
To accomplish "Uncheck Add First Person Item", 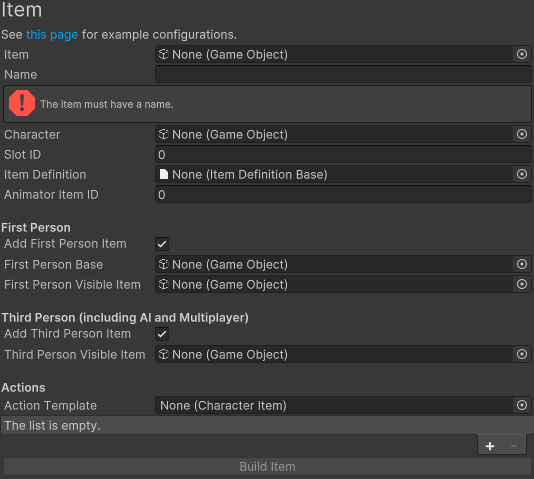I will tap(162, 244).
